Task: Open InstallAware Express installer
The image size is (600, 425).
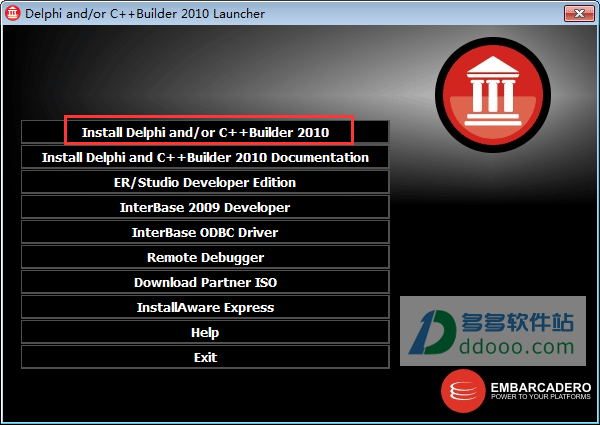Action: (205, 307)
